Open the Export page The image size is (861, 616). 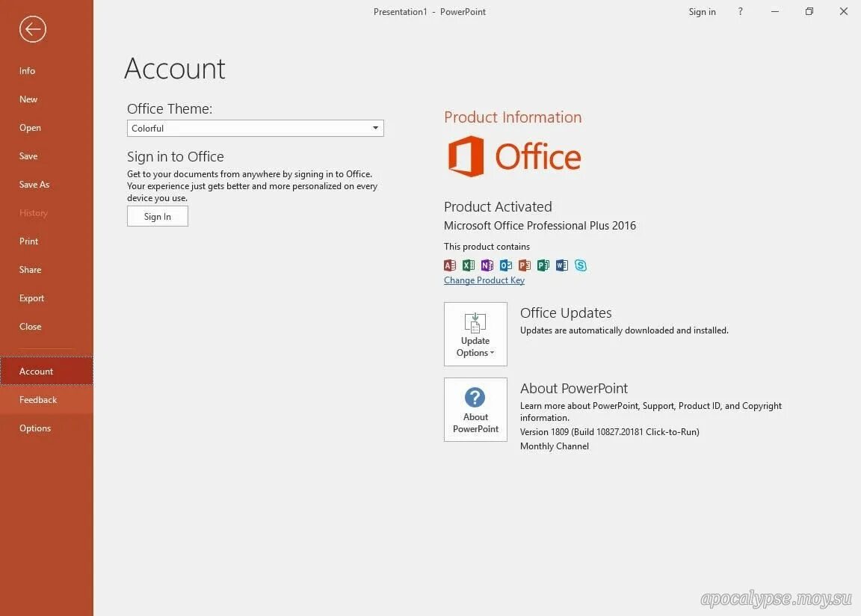pos(46,298)
